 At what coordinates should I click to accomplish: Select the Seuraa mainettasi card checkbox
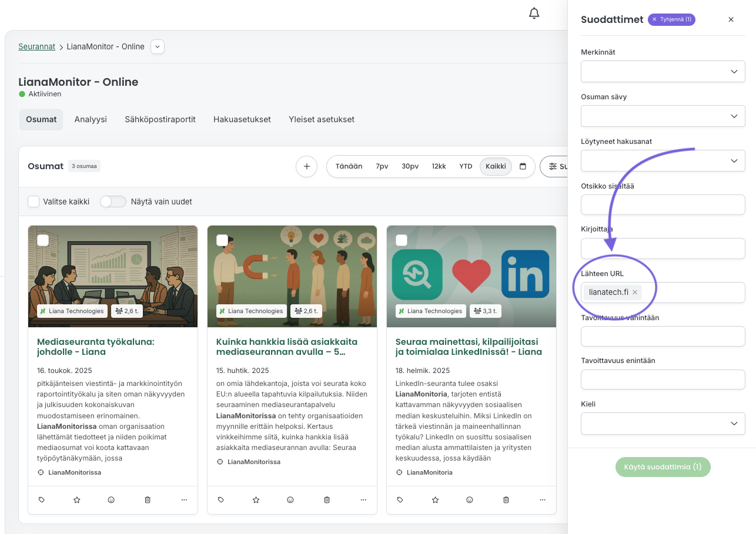click(402, 240)
